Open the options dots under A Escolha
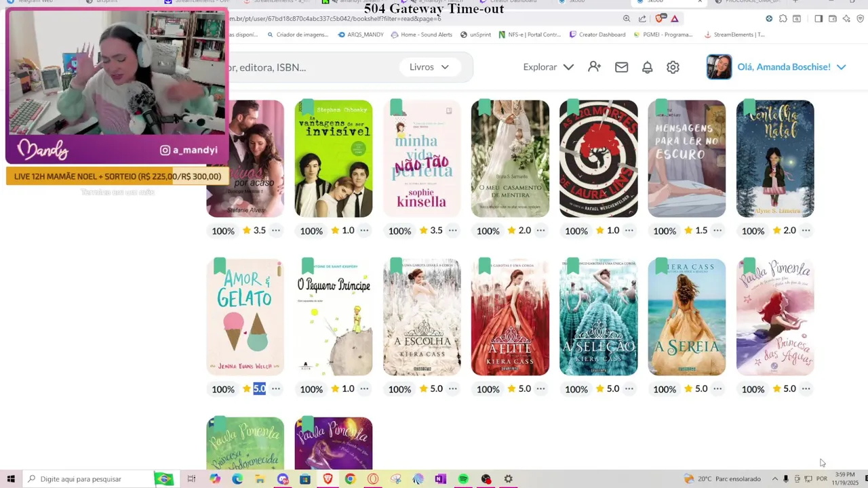This screenshot has width=868, height=488. click(452, 388)
